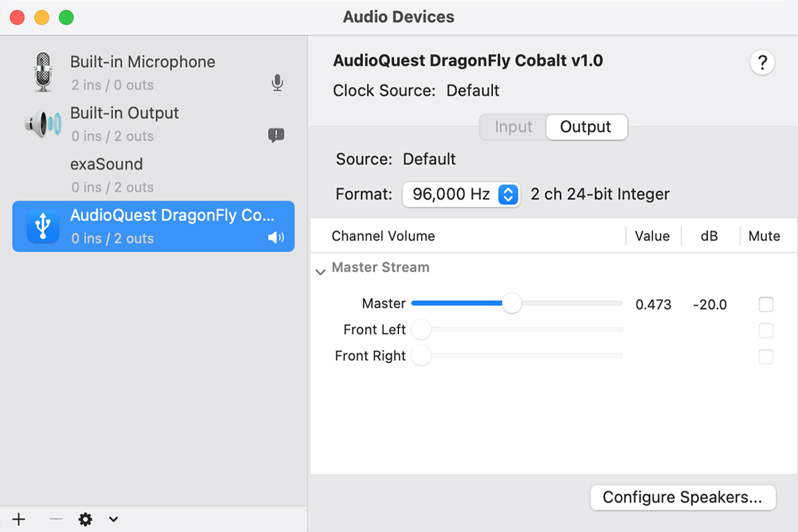Switch to the Output tab
This screenshot has width=798, height=532.
[x=586, y=127]
